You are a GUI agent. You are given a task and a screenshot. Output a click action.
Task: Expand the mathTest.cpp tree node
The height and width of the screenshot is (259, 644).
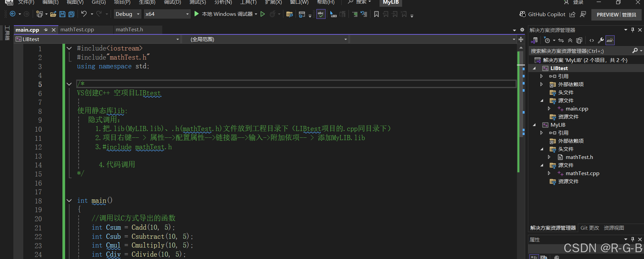pyautogui.click(x=549, y=173)
